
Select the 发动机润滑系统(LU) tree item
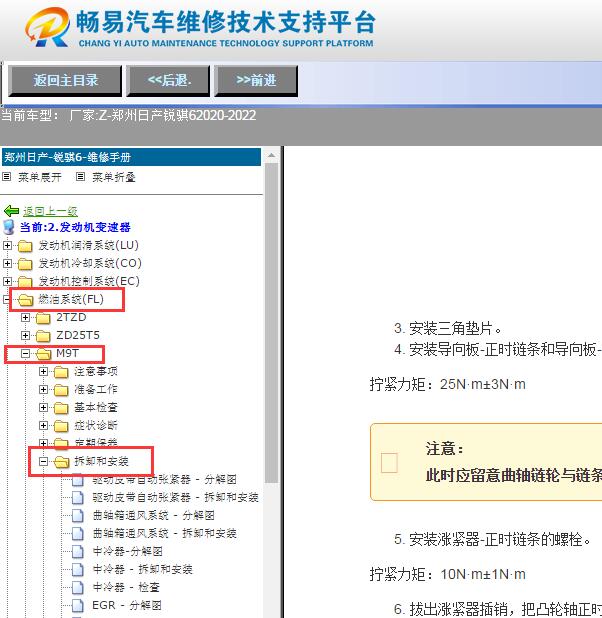click(x=88, y=246)
